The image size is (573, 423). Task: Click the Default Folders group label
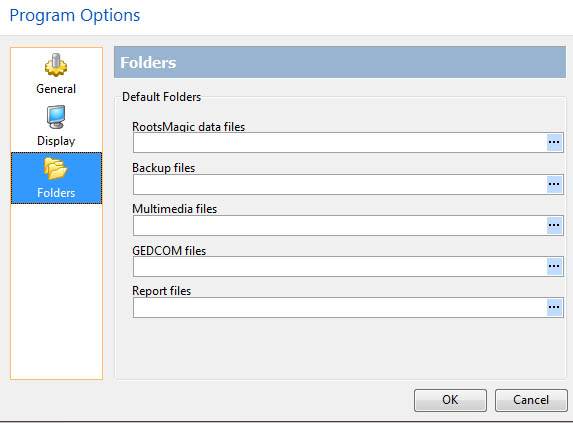coord(162,97)
